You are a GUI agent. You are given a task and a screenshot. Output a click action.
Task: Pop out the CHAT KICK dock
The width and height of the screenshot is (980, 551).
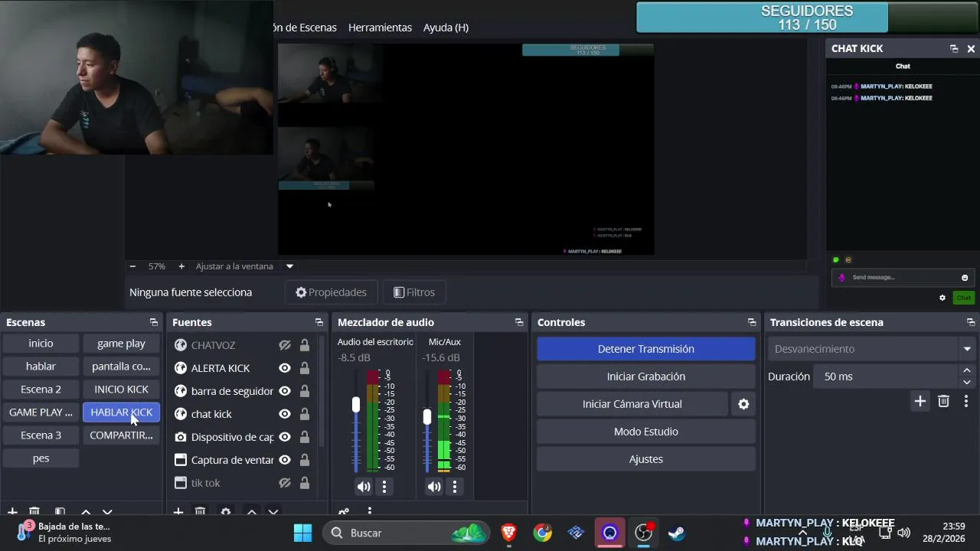pyautogui.click(x=954, y=48)
